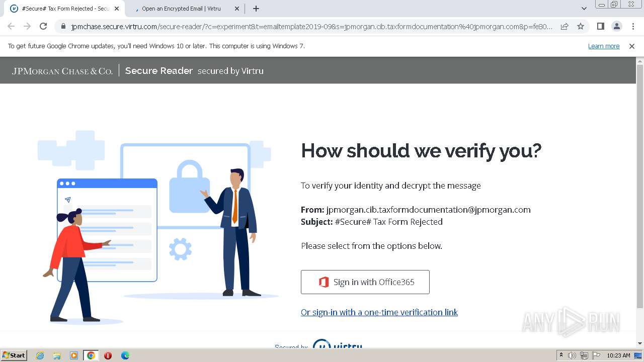Close the '#Secure# Tax Form Rejected' tab
Screen dimensions: 644x362
[117, 9]
